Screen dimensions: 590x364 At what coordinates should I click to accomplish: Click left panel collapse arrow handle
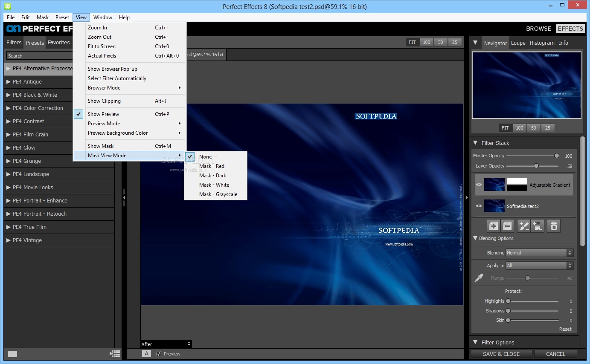124,198
